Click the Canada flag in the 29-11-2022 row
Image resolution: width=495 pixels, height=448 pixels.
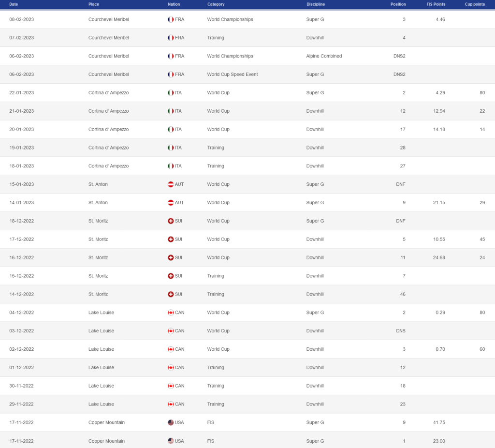pyautogui.click(x=171, y=404)
